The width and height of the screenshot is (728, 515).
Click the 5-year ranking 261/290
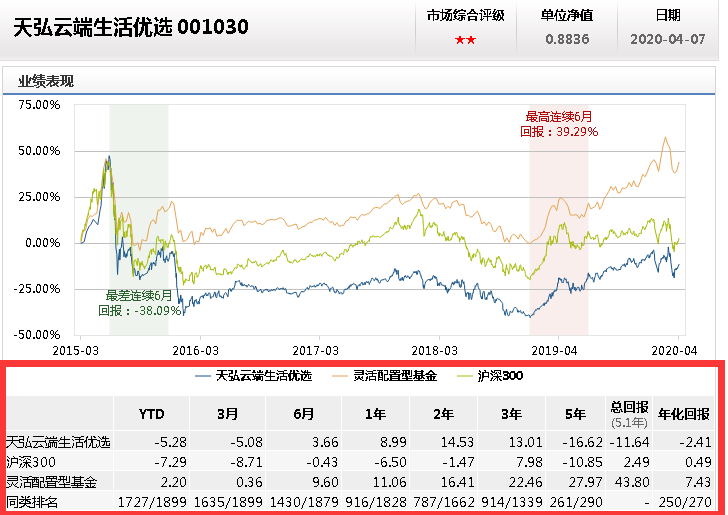click(x=576, y=502)
